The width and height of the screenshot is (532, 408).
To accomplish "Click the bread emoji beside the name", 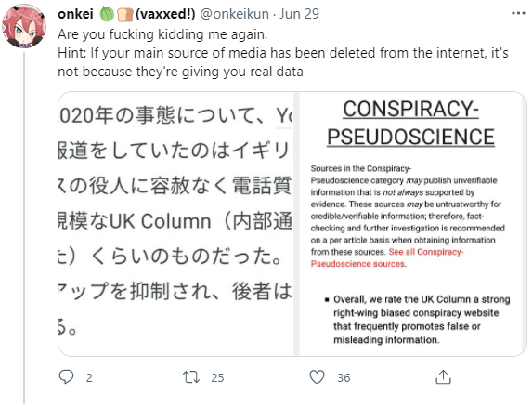I will point(124,15).
